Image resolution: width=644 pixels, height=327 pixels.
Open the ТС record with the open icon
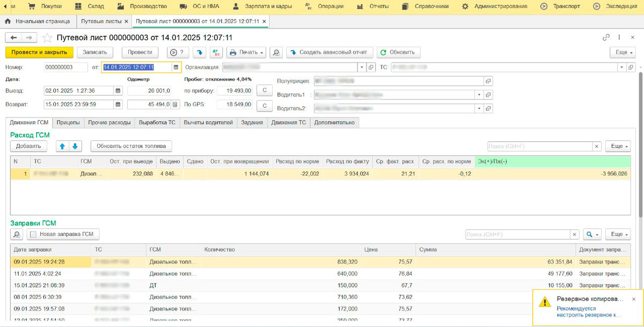632,67
